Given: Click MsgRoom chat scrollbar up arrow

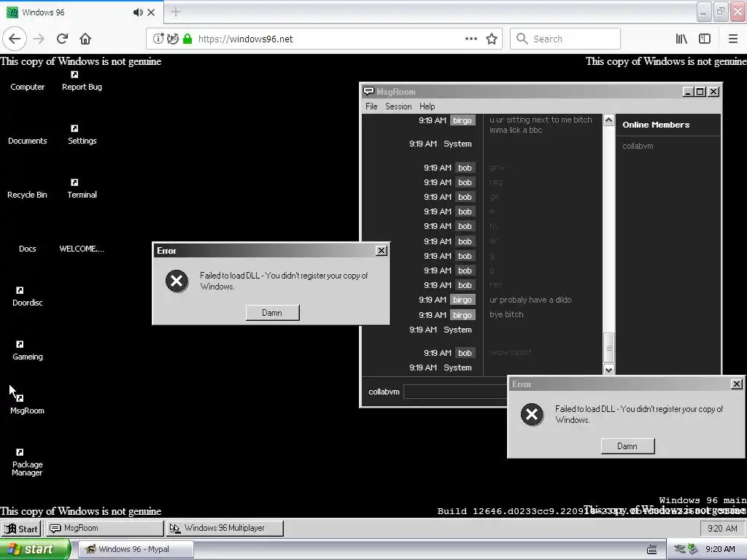Looking at the screenshot, I should tap(608, 120).
